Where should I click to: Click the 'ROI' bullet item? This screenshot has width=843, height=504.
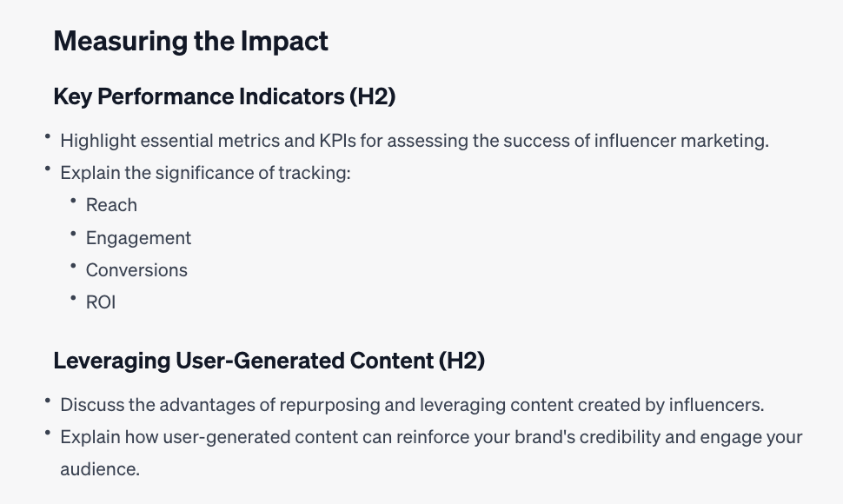[101, 302]
